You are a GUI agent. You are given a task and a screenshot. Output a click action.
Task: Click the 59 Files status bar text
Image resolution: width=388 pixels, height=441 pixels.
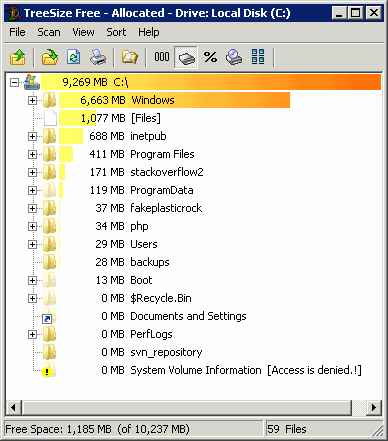287,429
